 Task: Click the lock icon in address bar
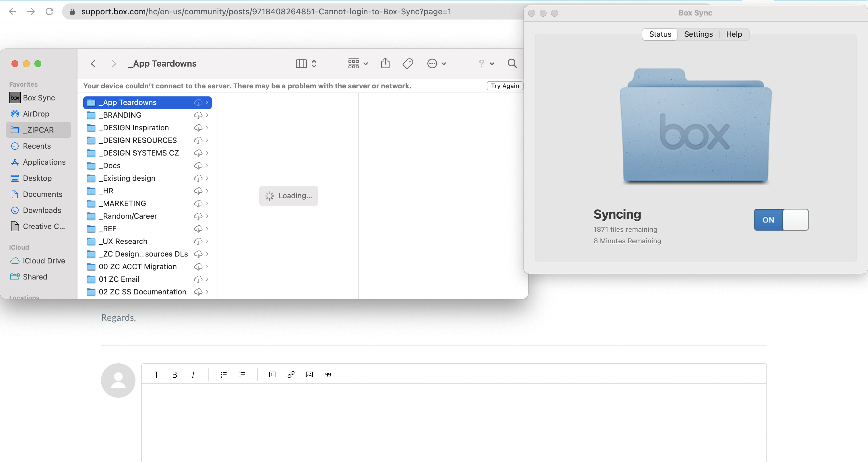coord(72,12)
